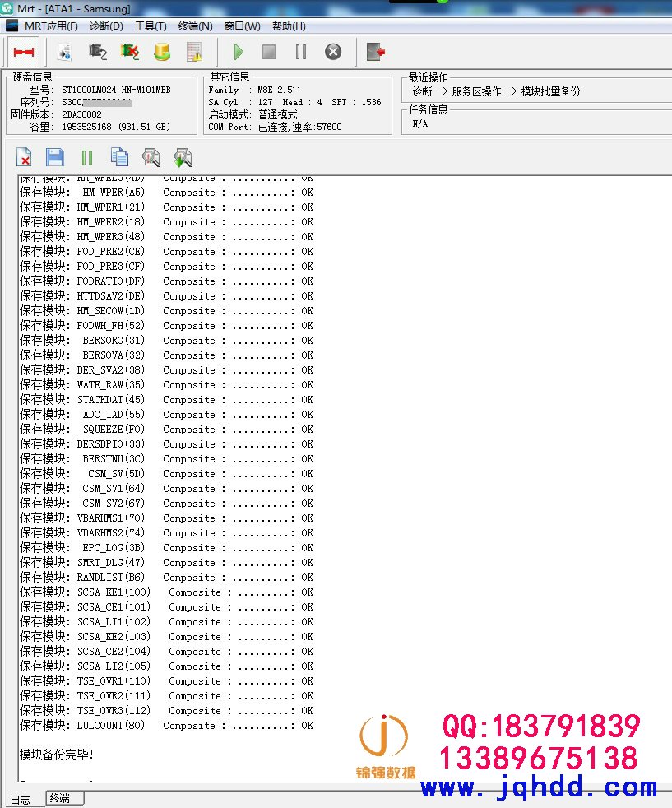Open the 工具(T) menu
Viewport: 672px width, 808px height.
151,26
